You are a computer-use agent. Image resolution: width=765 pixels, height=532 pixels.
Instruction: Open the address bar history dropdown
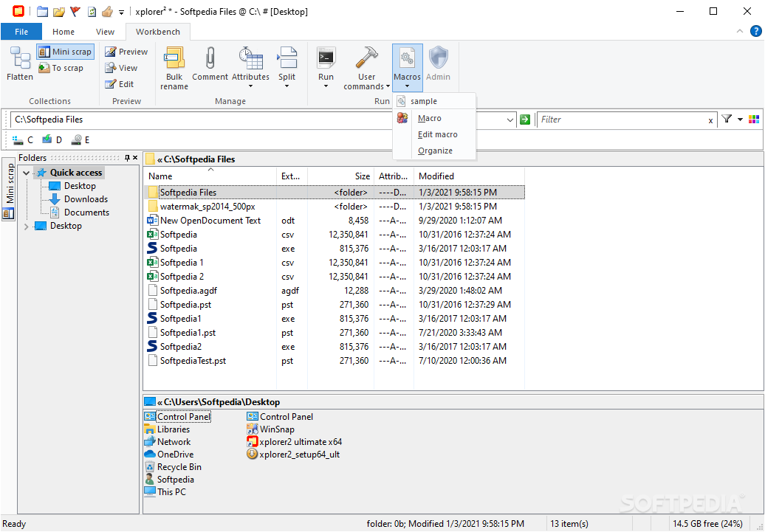(x=510, y=120)
